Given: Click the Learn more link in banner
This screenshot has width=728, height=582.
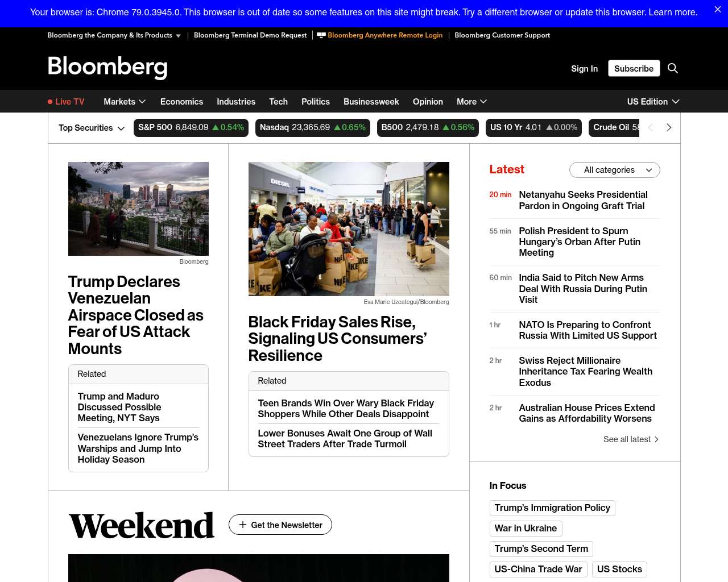Looking at the screenshot, I should (673, 13).
